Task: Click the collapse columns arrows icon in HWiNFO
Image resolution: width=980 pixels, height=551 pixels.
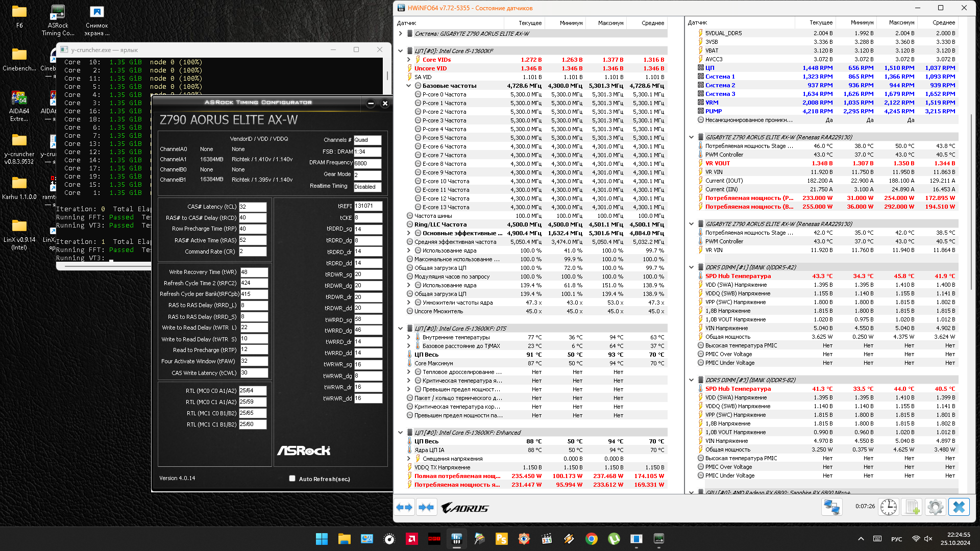Action: pos(426,508)
